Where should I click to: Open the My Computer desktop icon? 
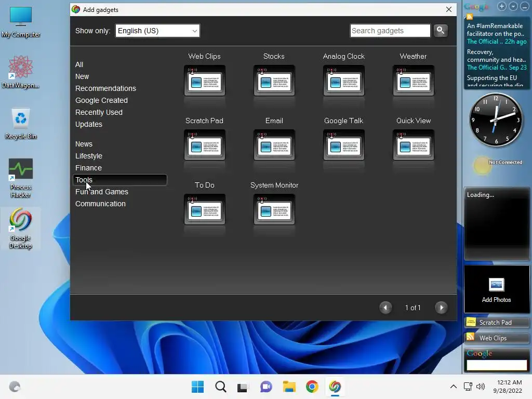tap(21, 22)
